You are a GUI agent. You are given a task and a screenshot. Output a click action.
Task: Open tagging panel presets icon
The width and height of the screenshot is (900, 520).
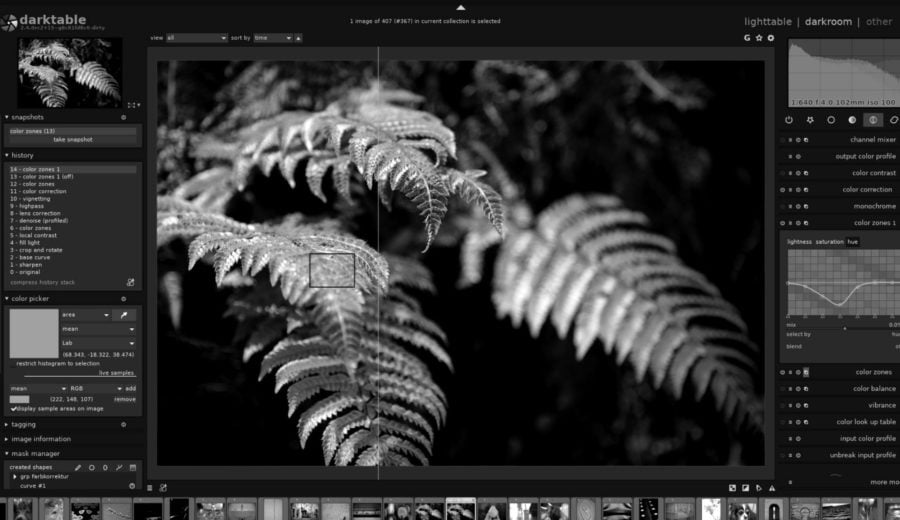123,425
